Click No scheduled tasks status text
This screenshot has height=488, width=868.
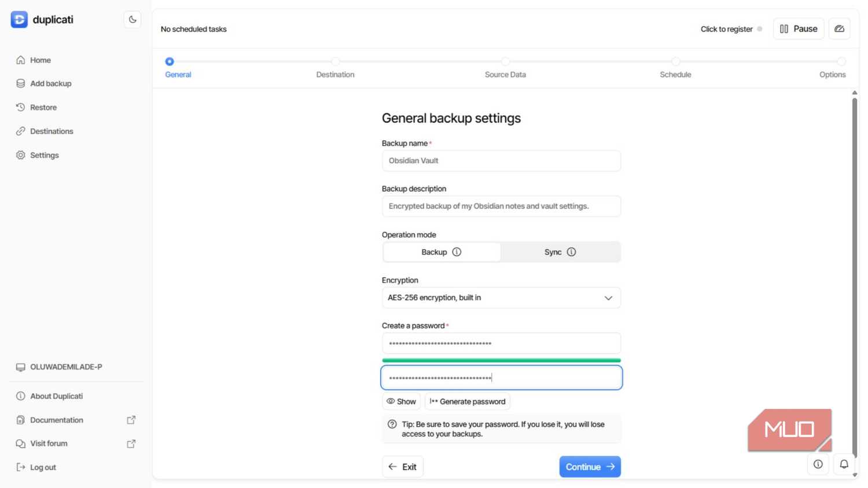(x=193, y=29)
